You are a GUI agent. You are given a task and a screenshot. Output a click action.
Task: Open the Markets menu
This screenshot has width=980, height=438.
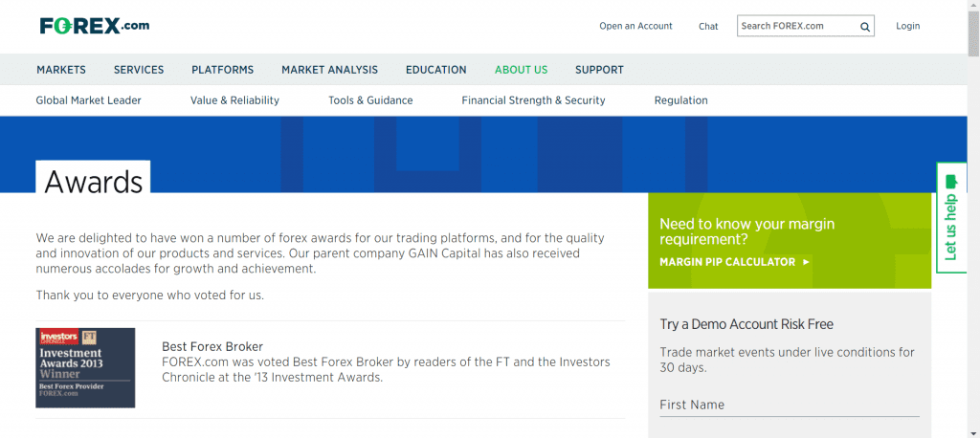coord(61,70)
